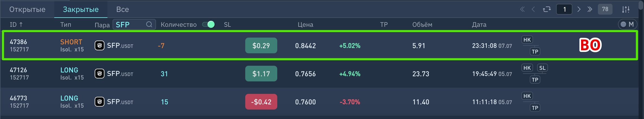Switch to the Открытые tab
The width and height of the screenshot is (644, 119).
click(x=27, y=9)
